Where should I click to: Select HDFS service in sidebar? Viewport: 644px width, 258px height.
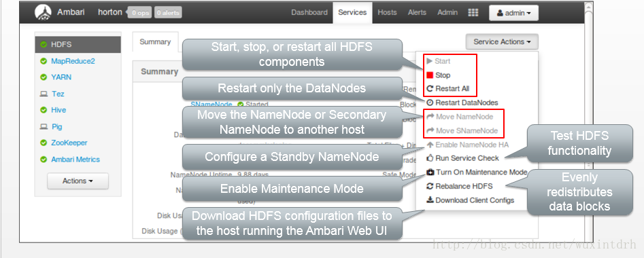(x=78, y=44)
